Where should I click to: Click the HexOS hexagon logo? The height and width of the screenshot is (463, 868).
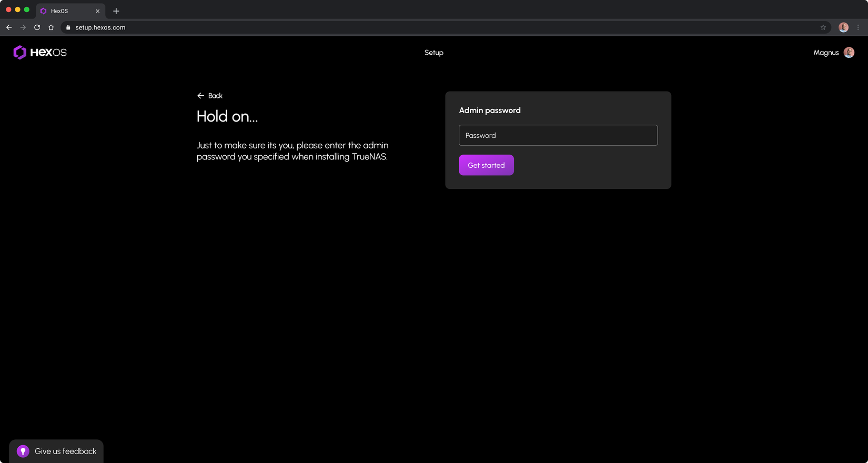20,52
